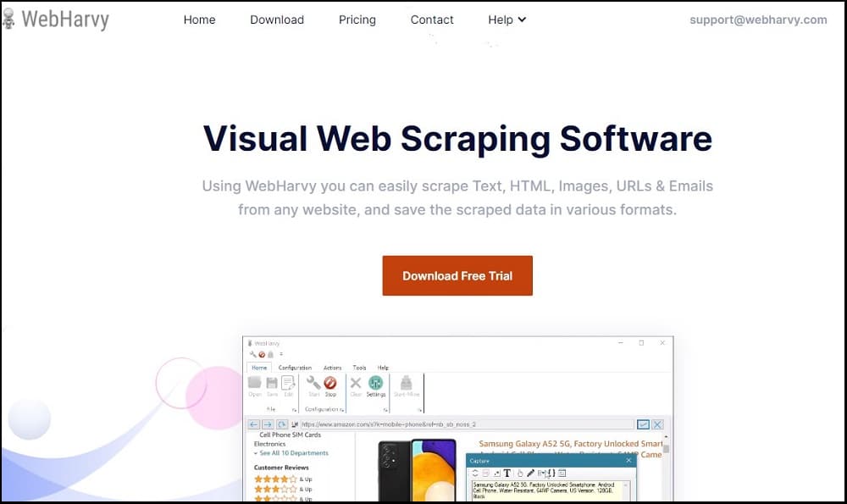The image size is (847, 504).
Task: Click the WebHarvy logo
Action: tap(55, 19)
